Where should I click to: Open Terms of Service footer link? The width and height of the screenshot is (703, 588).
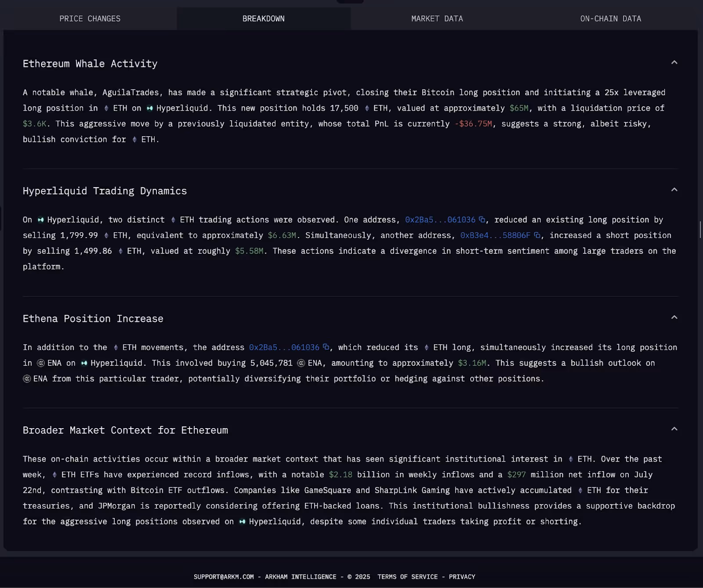click(407, 577)
